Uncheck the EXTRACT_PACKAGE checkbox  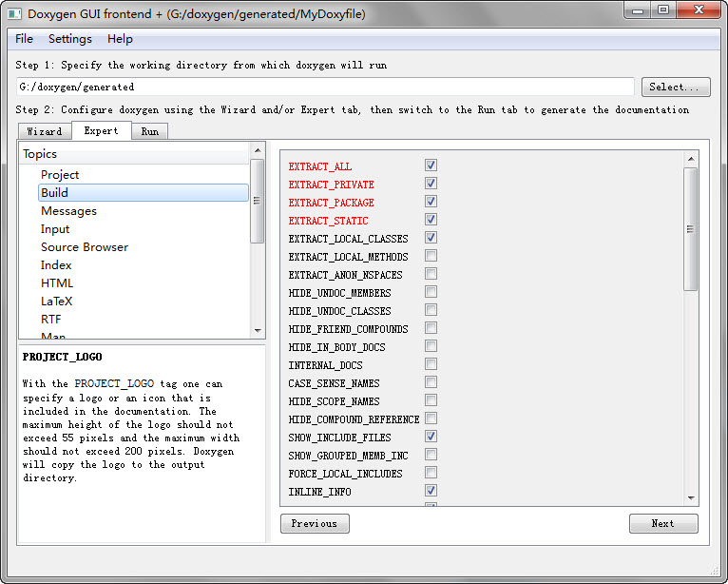[x=431, y=202]
